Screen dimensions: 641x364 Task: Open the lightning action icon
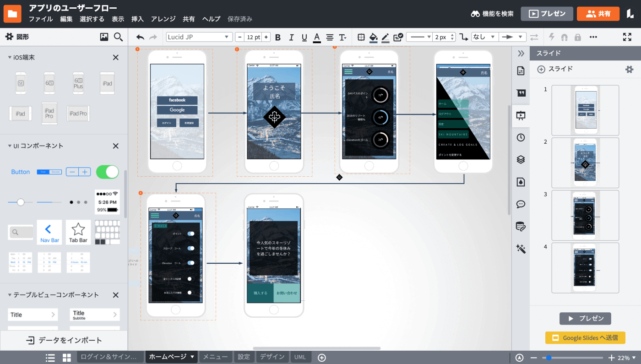point(552,37)
